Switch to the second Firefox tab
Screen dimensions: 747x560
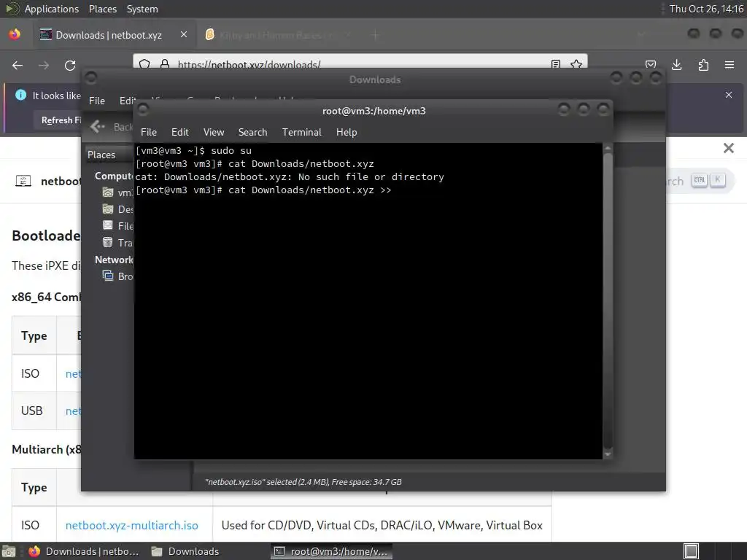pyautogui.click(x=279, y=35)
